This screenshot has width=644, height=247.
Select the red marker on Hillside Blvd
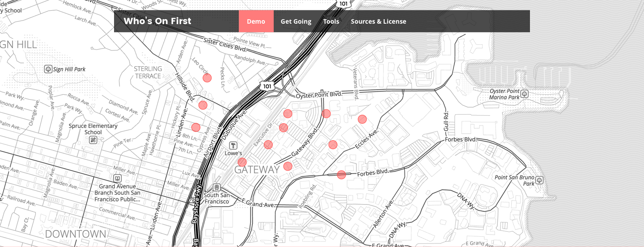203,105
